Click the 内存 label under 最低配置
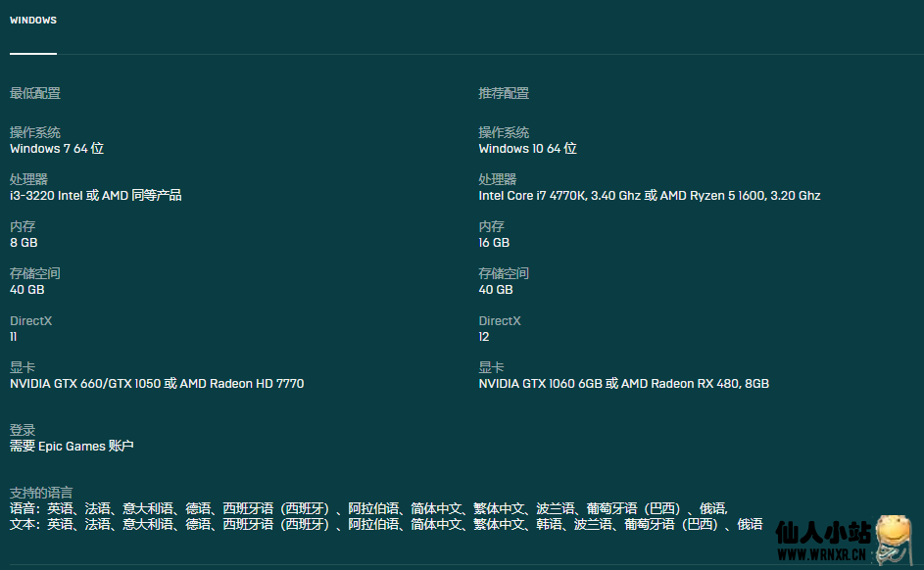 click(23, 226)
